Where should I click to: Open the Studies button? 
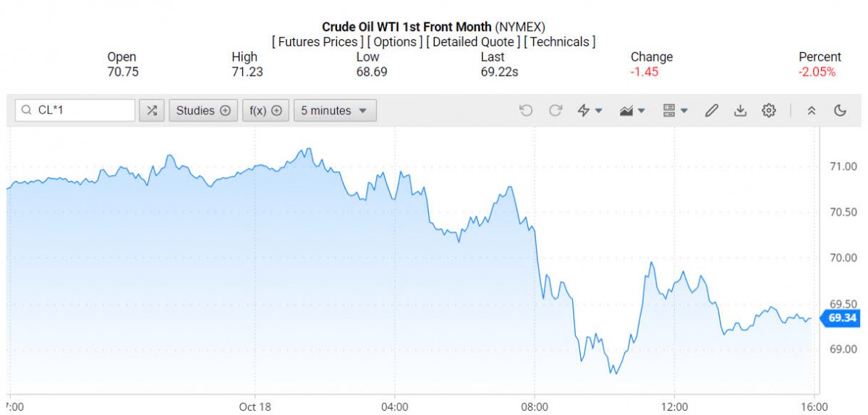(203, 111)
